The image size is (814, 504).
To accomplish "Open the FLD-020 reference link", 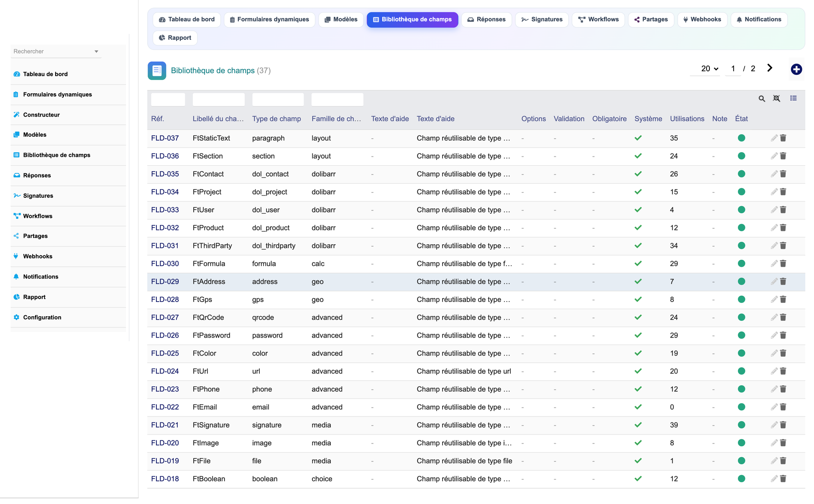I will click(x=165, y=443).
